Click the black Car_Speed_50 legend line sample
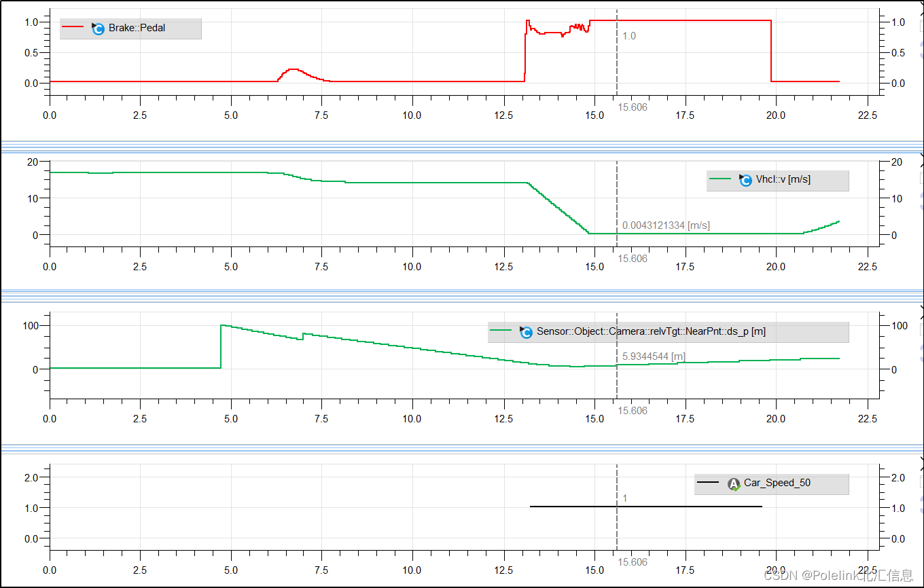 708,483
